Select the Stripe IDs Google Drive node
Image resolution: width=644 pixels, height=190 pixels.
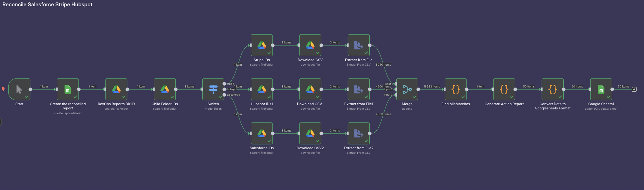tap(262, 45)
